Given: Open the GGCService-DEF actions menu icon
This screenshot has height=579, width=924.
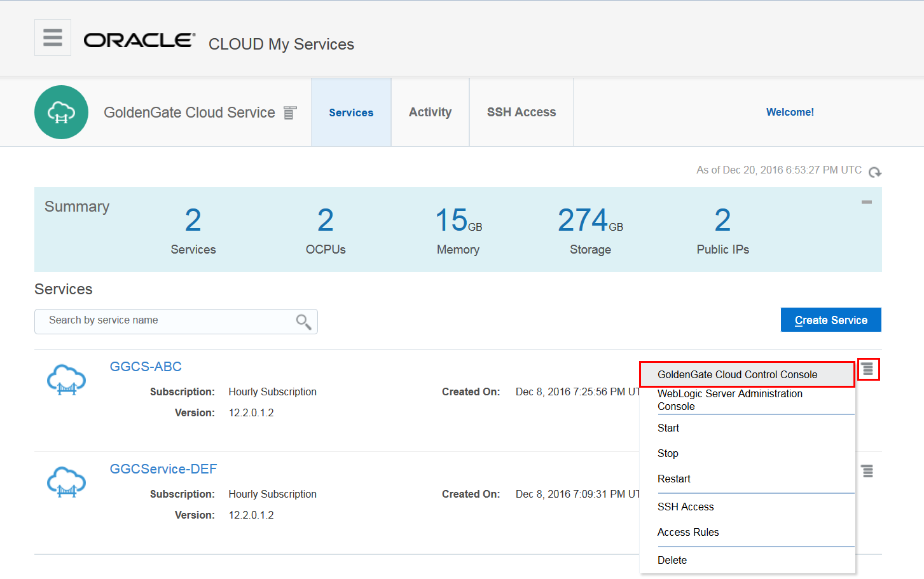Looking at the screenshot, I should pos(867,471).
